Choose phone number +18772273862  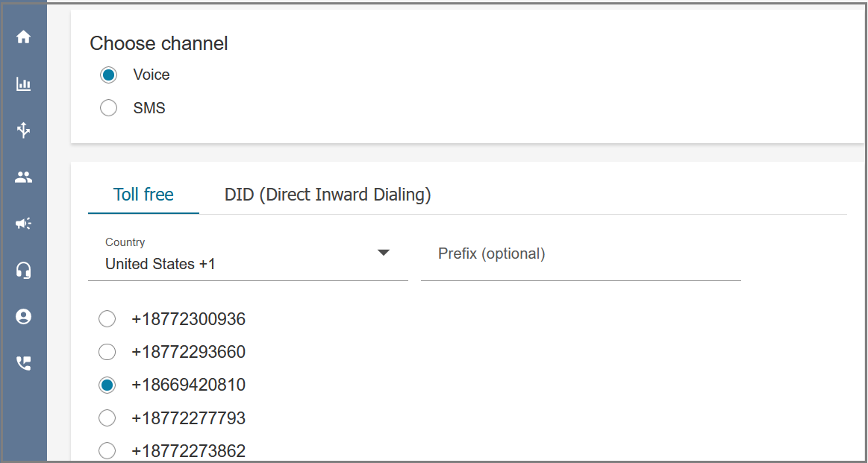coord(107,451)
